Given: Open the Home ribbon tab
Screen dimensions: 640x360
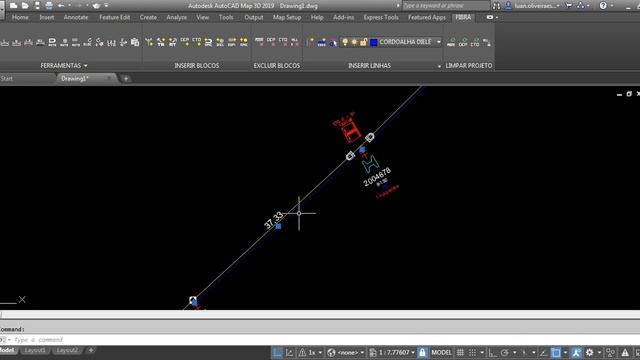Looking at the screenshot, I should pyautogui.click(x=20, y=17).
